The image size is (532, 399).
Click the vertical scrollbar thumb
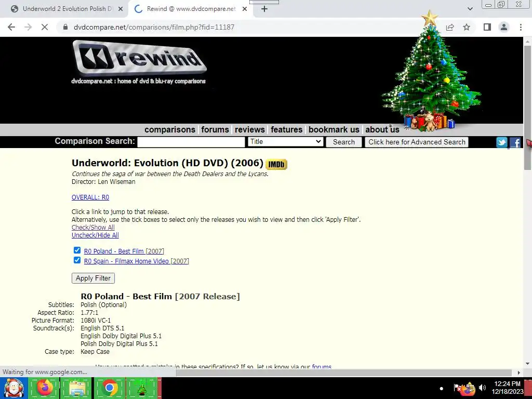[x=528, y=107]
